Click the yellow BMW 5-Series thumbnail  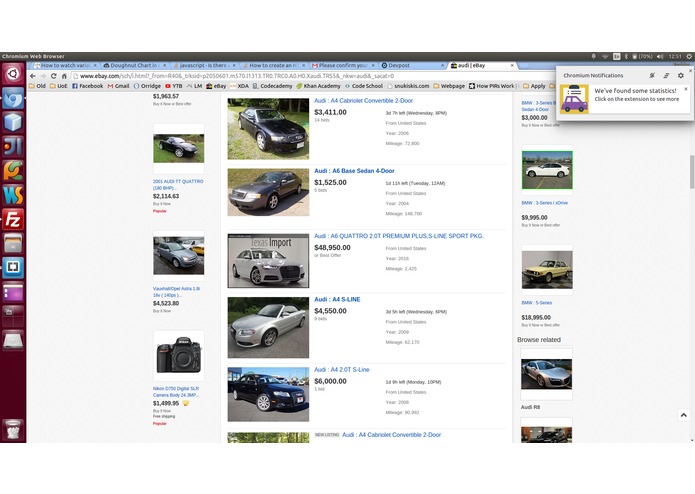point(547,270)
